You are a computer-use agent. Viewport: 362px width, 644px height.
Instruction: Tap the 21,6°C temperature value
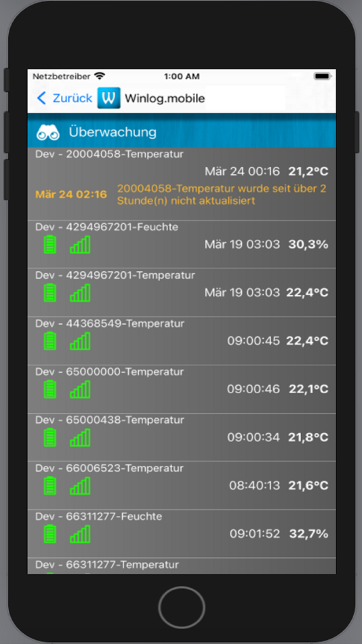[x=308, y=485]
